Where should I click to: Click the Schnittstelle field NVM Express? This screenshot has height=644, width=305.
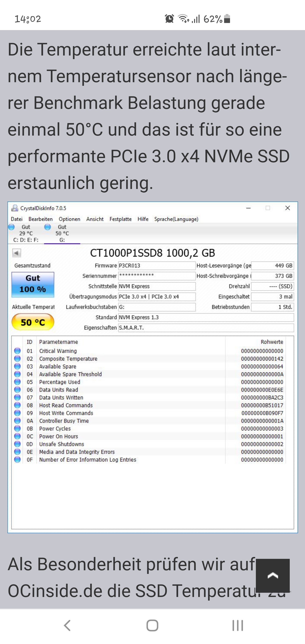[157, 286]
